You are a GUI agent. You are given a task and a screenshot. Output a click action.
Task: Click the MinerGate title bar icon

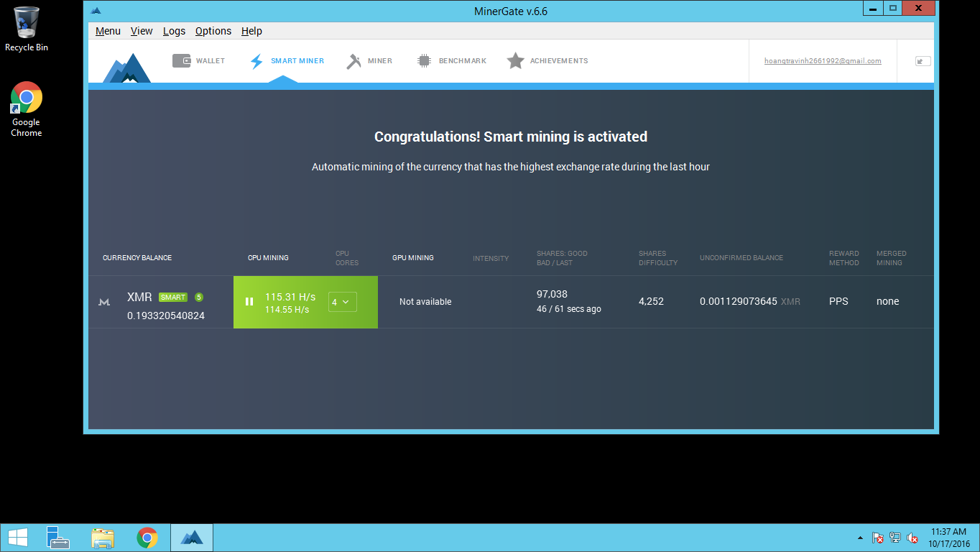tap(96, 11)
